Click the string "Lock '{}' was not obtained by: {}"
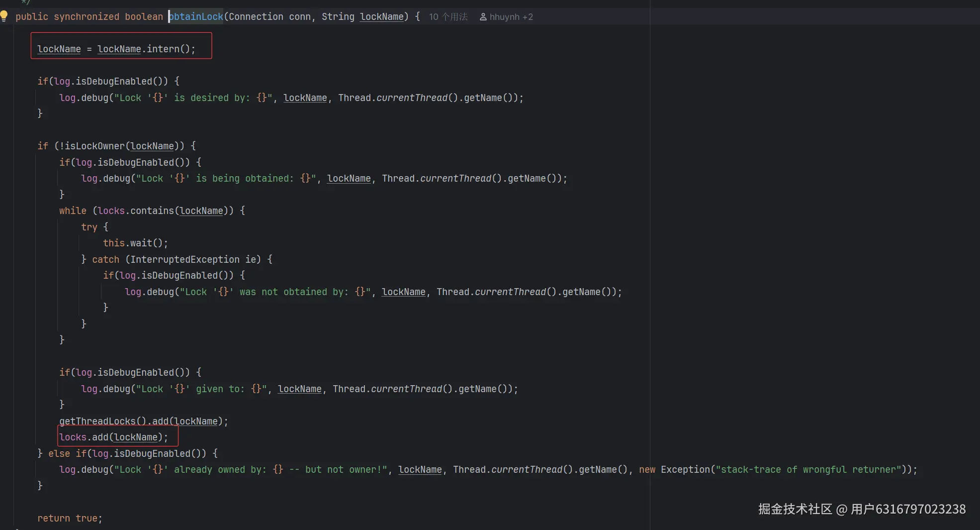This screenshot has height=530, width=980. coord(275,292)
